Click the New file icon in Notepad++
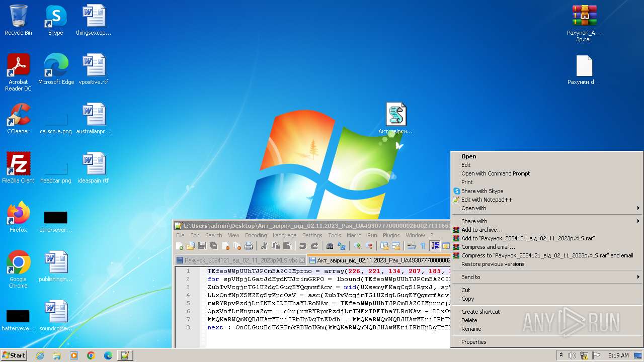This screenshot has width=644, height=362. click(180, 246)
